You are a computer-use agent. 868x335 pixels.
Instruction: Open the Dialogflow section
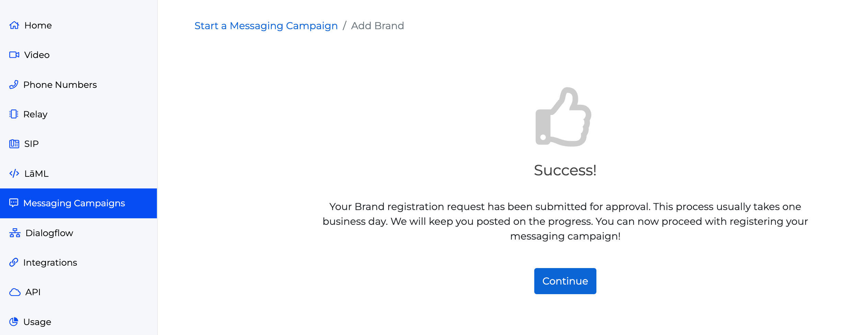(49, 233)
